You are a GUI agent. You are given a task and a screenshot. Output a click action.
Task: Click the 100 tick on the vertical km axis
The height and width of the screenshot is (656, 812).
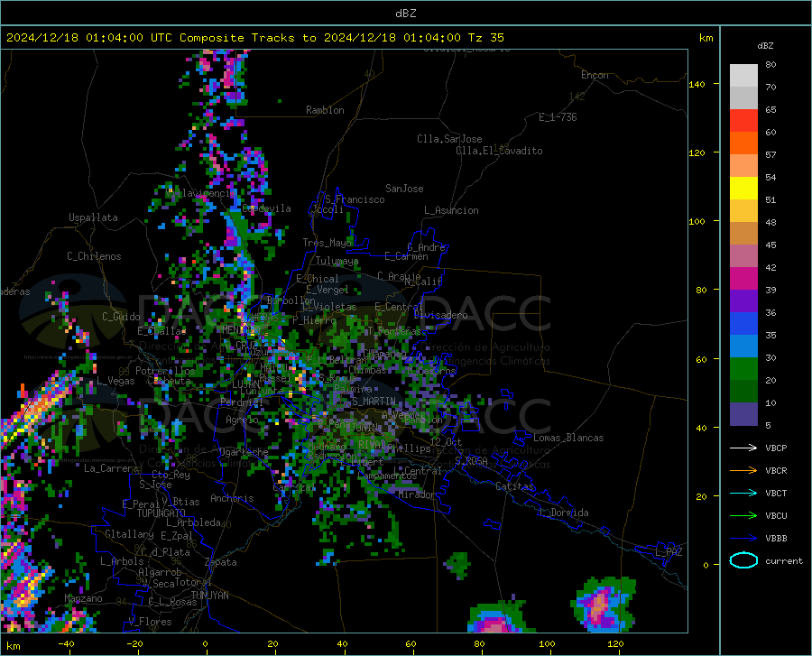coord(697,221)
